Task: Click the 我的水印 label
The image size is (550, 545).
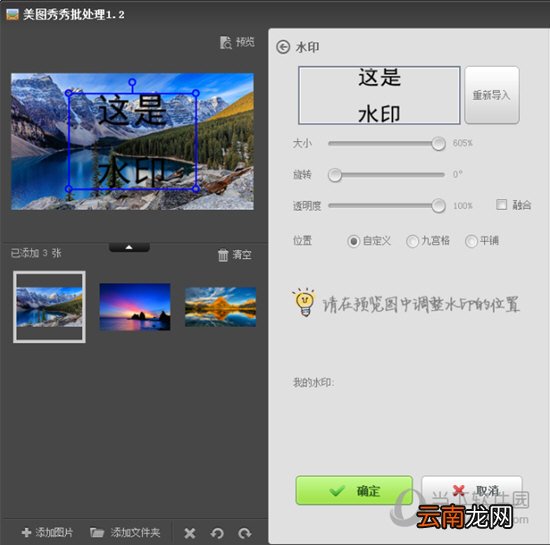Action: (x=314, y=383)
